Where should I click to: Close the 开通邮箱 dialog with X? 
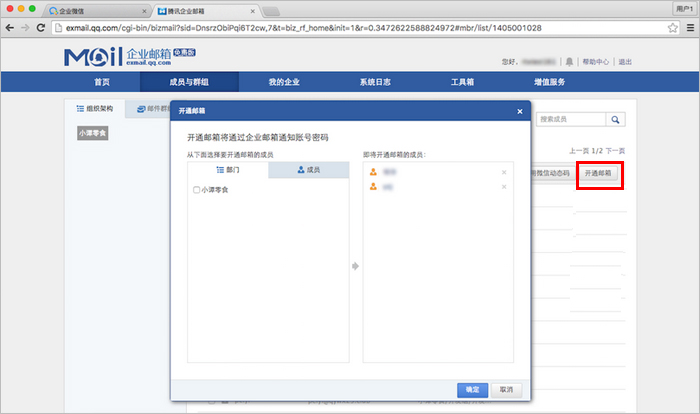pos(519,111)
